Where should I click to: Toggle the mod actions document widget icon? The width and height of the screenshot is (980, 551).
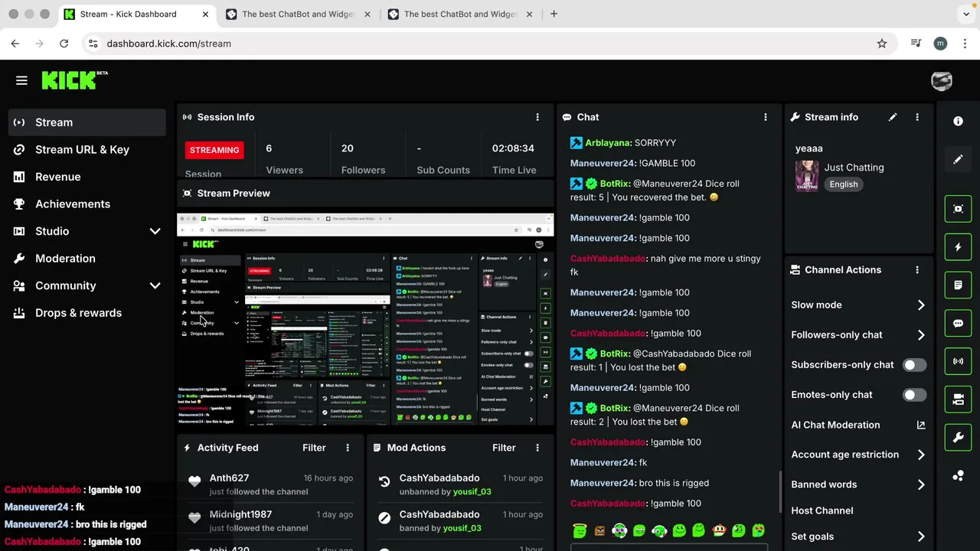(x=958, y=285)
